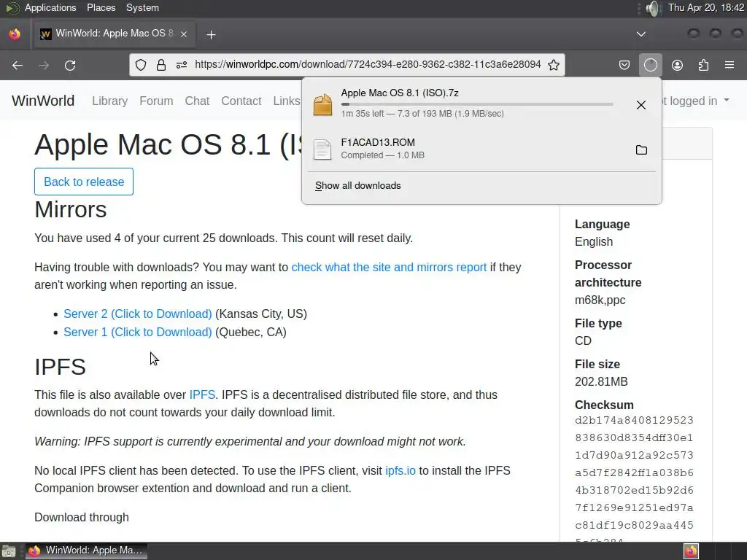
Task: Bookmark this page with the star icon
Action: pyautogui.click(x=554, y=65)
